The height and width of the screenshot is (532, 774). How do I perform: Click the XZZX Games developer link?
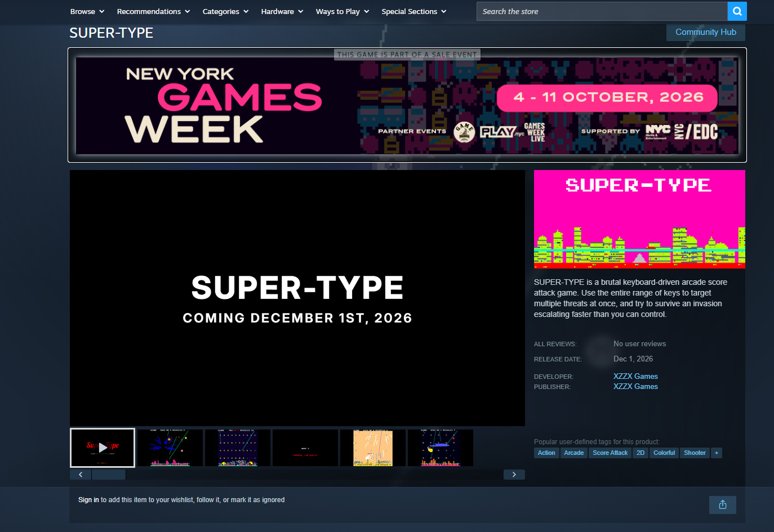635,376
